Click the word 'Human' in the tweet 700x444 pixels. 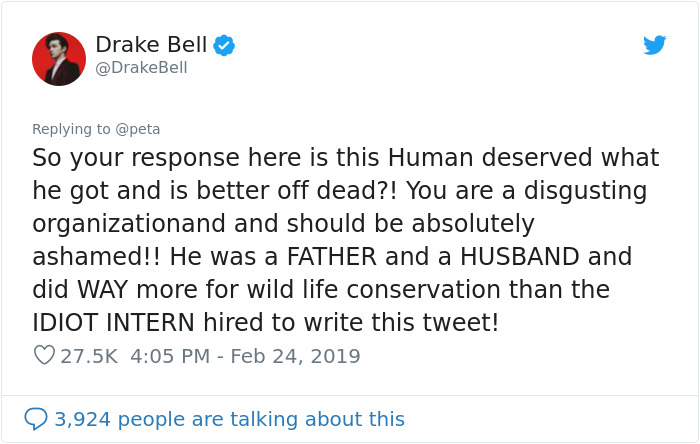pos(430,158)
